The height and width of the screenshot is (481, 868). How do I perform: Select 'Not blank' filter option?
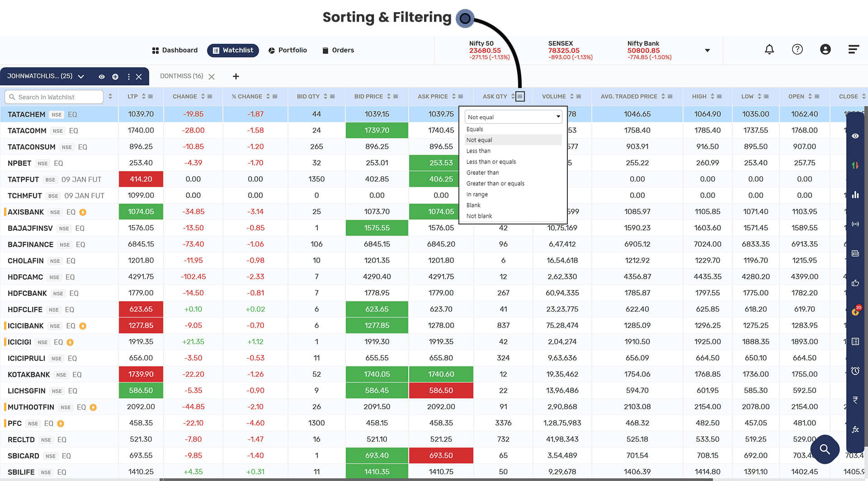coord(513,216)
